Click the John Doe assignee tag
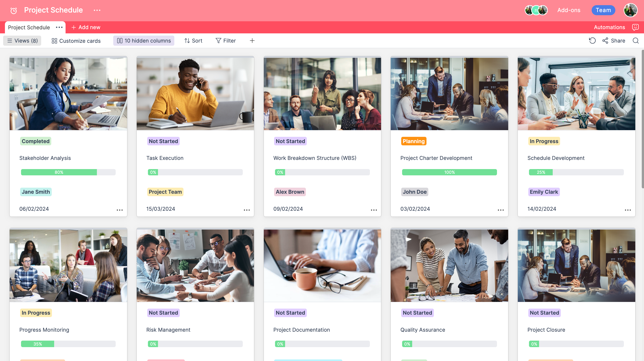644x361 pixels. coord(414,192)
